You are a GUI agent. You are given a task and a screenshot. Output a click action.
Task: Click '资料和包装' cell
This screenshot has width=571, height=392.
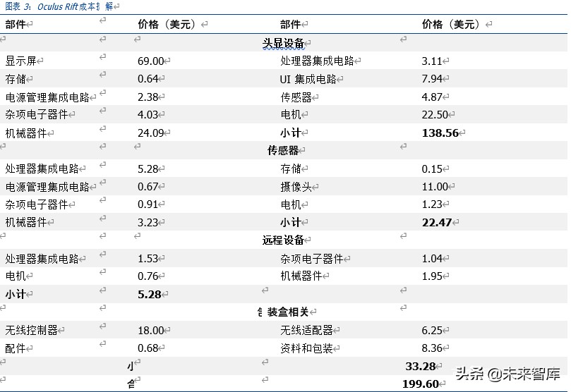pyautogui.click(x=306, y=348)
